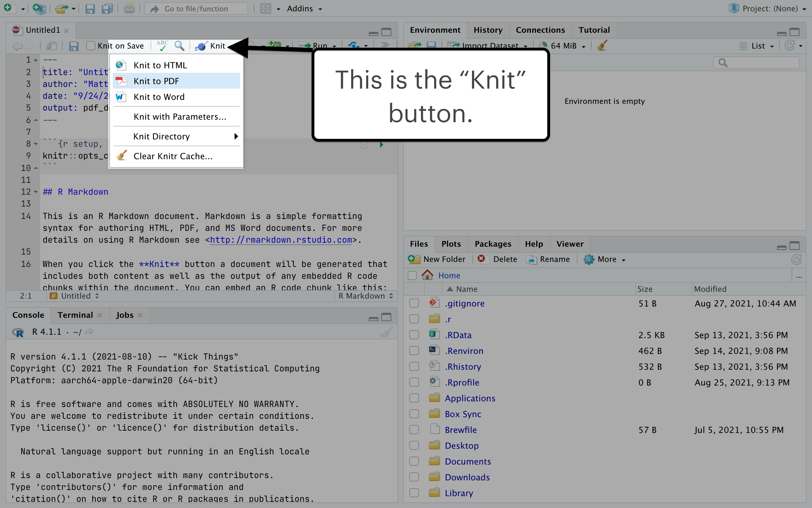Screen dimensions: 812x508
Task: Click the refresh Environment icon
Action: coord(790,46)
